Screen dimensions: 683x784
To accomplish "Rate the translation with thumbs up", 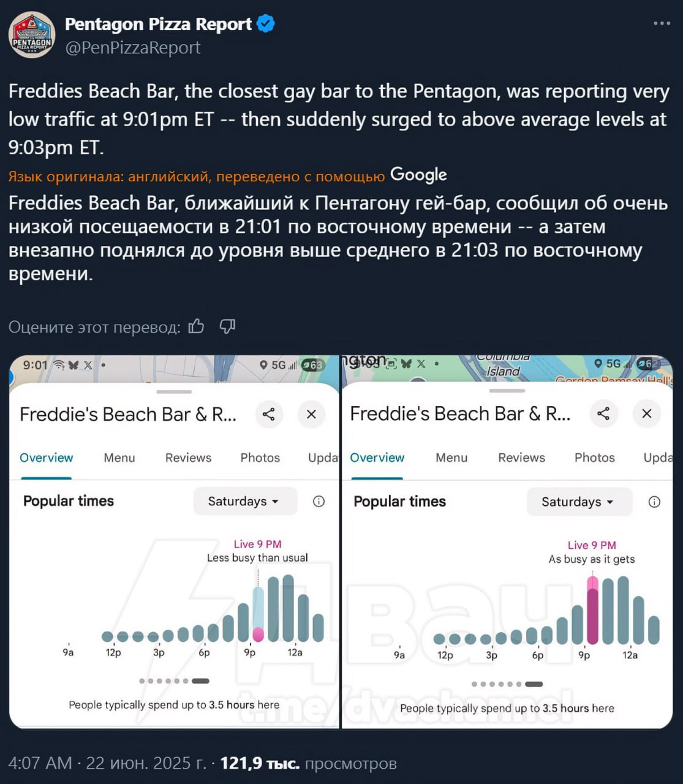I will coord(197,326).
